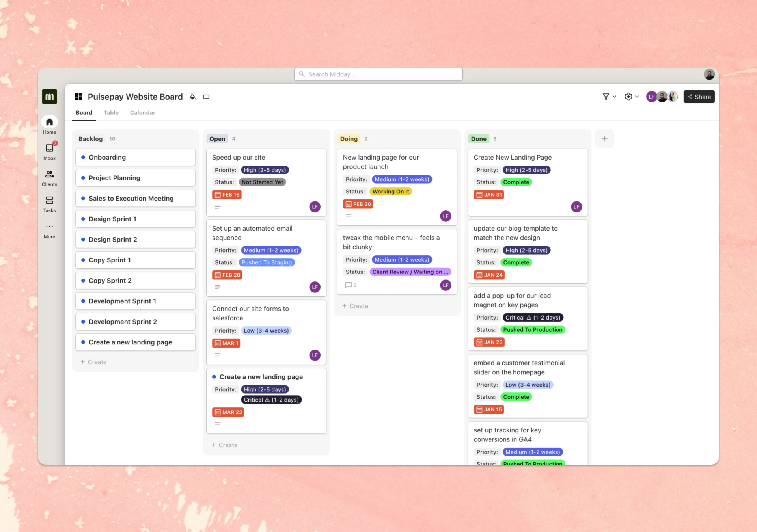Click the Search Midday input field

point(378,74)
